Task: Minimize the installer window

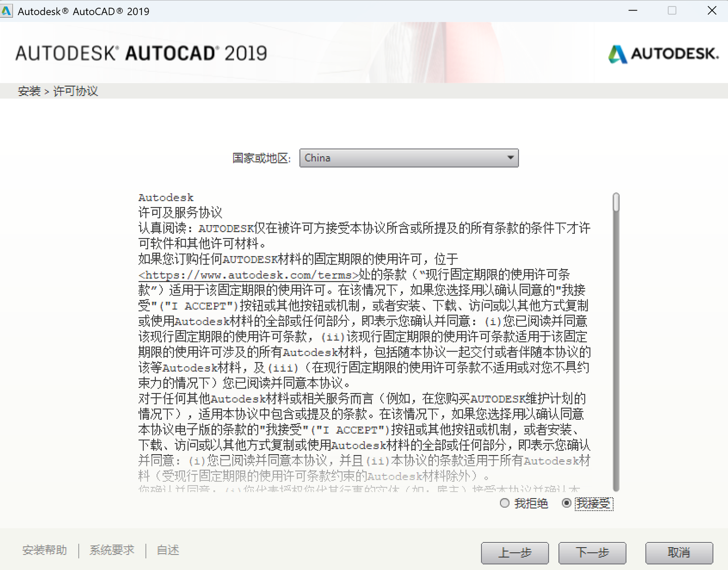Action: pyautogui.click(x=632, y=10)
